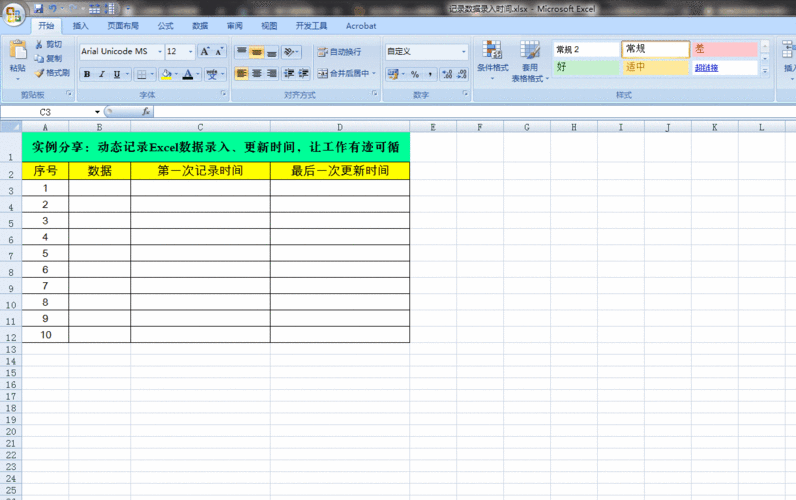Viewport: 796px width, 500px height.
Task: Toggle italic formatting
Action: point(102,74)
